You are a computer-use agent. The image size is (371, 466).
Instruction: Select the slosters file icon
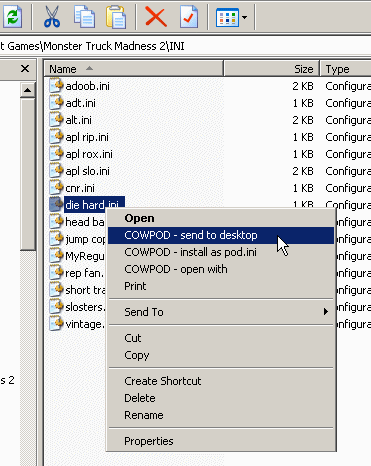56,307
